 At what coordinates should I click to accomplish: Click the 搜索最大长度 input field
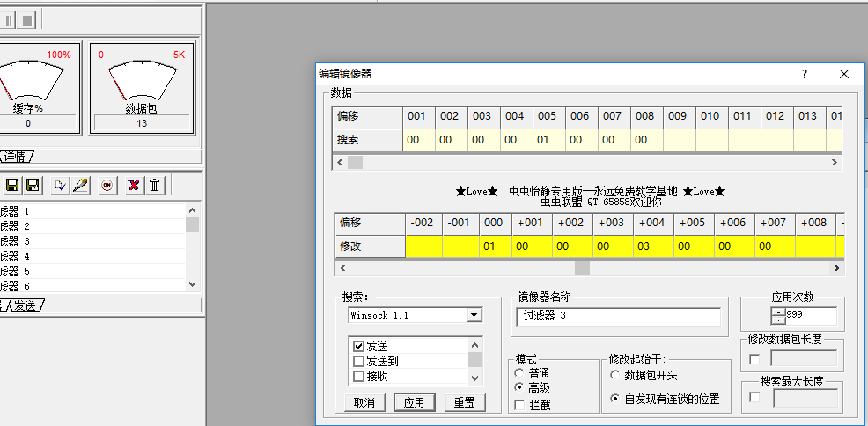805,397
